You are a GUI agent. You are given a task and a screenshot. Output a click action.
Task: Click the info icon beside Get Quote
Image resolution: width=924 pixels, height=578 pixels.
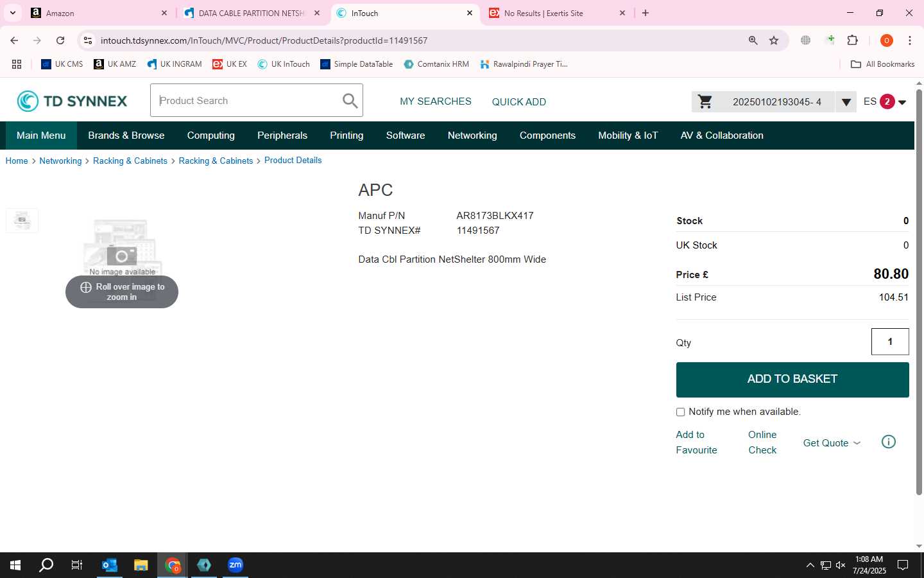[889, 442]
